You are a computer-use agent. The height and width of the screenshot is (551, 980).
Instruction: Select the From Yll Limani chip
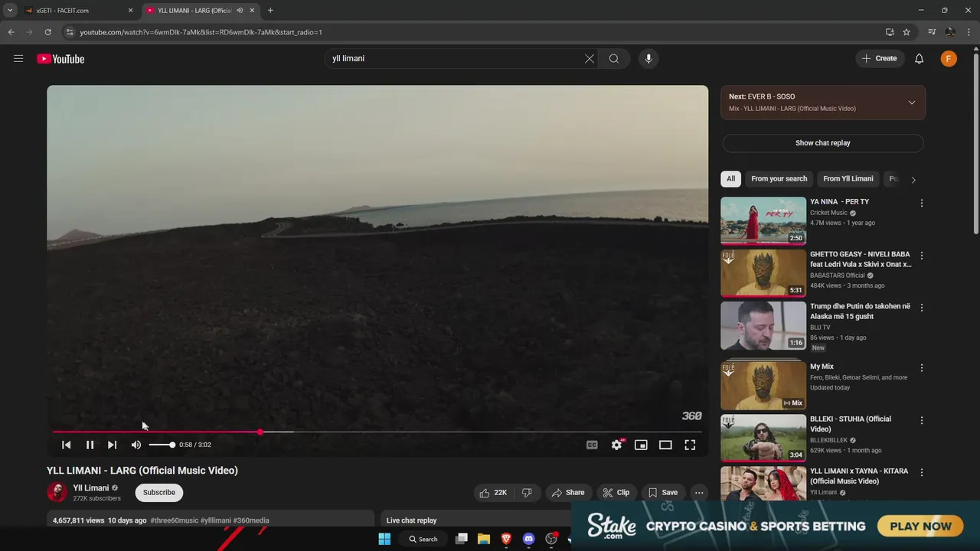click(848, 179)
